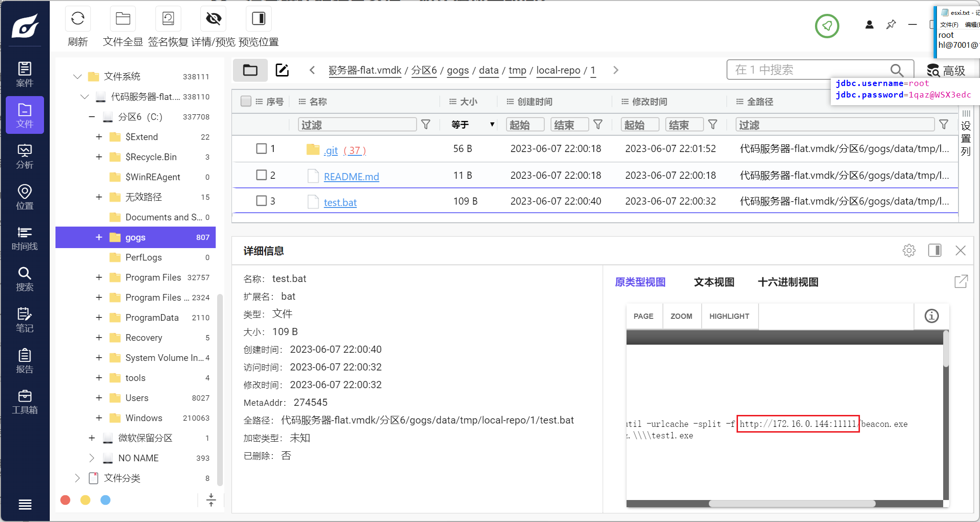Open the 等于 size comparison dropdown
This screenshot has width=980, height=522.
(473, 125)
